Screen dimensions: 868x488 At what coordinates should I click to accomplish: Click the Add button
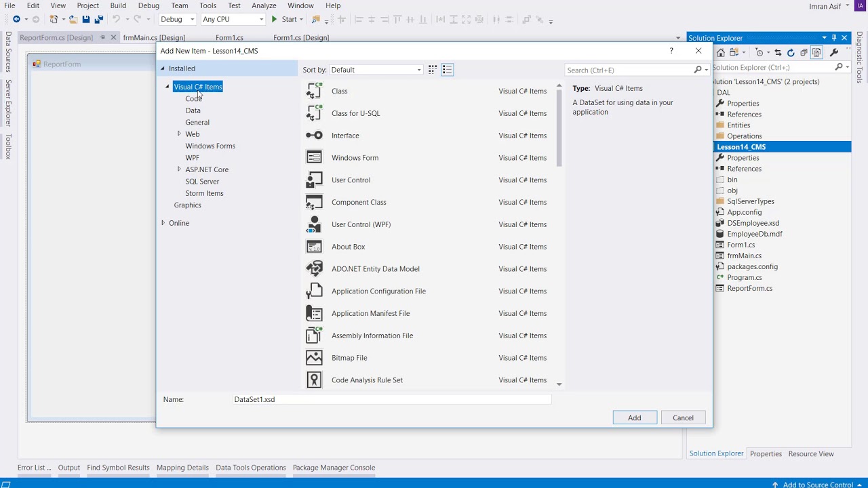(635, 418)
